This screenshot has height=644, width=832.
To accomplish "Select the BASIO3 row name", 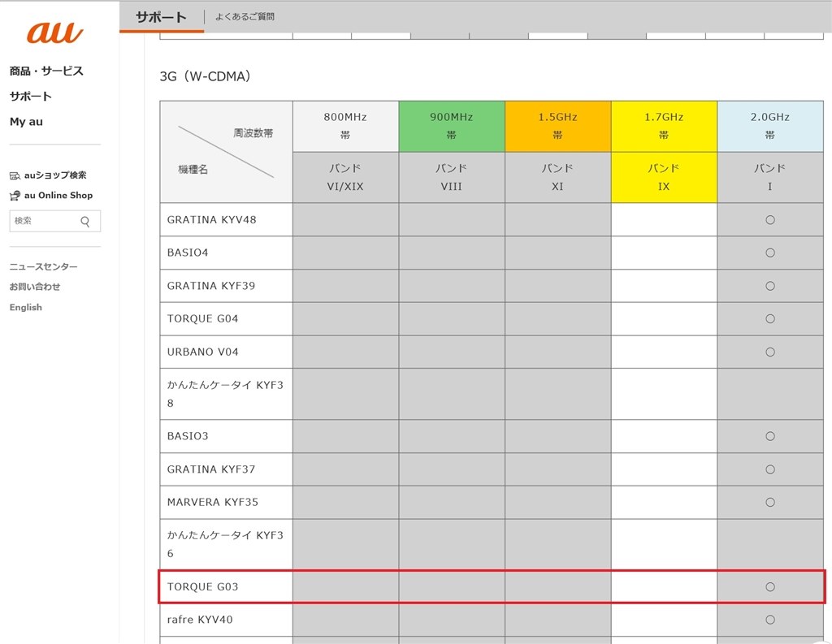I will (x=188, y=436).
